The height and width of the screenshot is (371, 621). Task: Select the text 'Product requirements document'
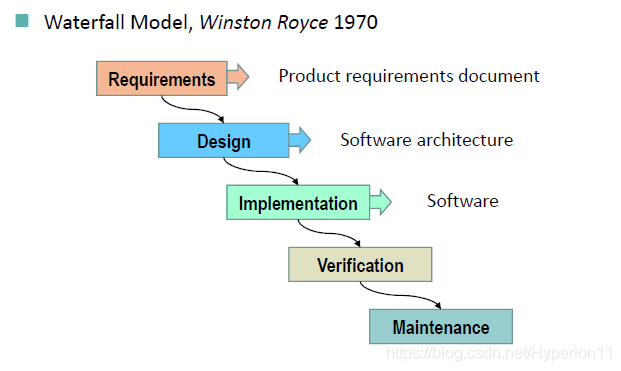[x=409, y=76]
